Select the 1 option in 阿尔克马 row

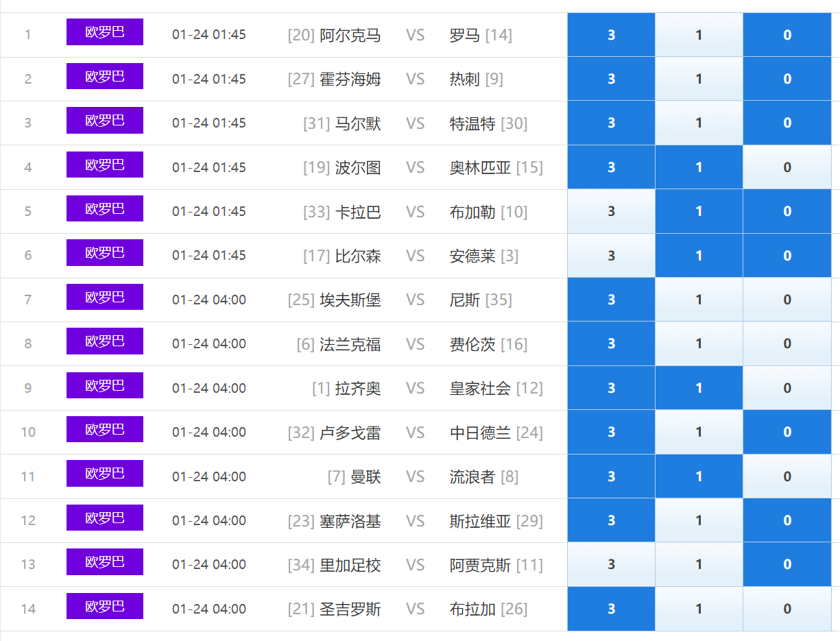click(x=699, y=35)
